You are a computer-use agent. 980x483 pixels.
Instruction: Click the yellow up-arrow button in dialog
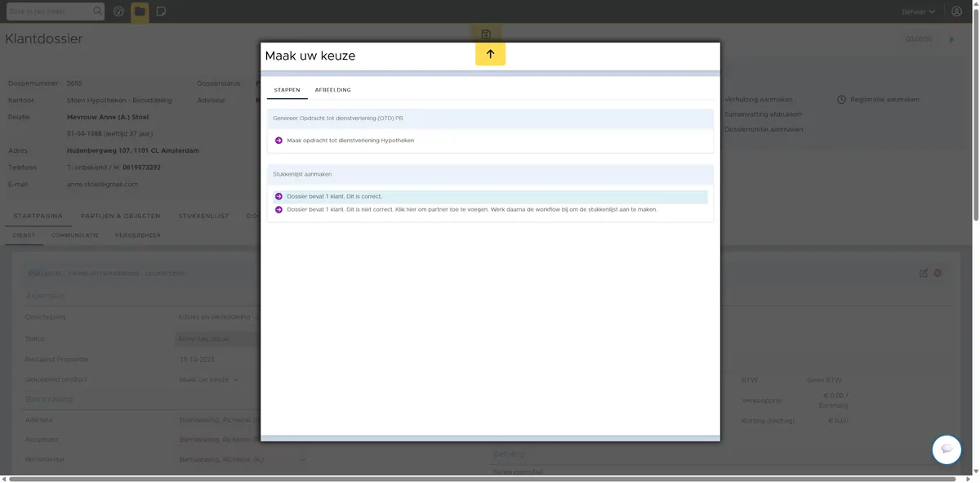tap(490, 54)
